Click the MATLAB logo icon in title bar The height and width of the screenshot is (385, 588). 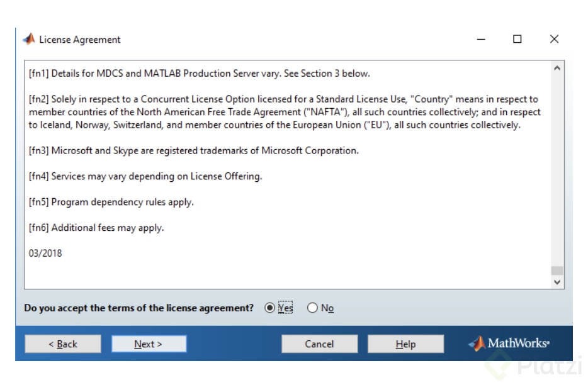[29, 39]
